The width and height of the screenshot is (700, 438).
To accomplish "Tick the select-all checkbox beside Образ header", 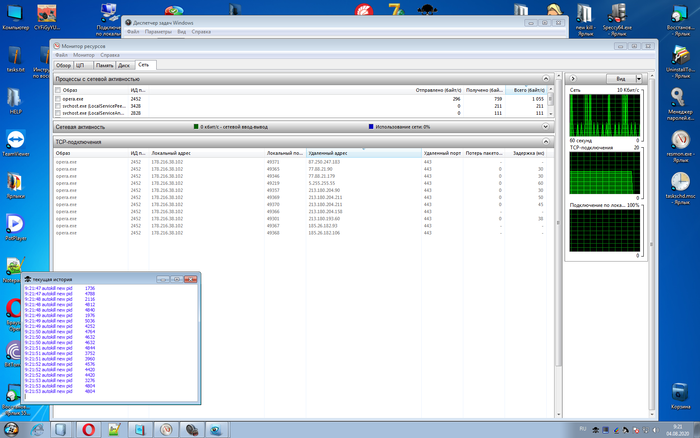I will pos(58,90).
